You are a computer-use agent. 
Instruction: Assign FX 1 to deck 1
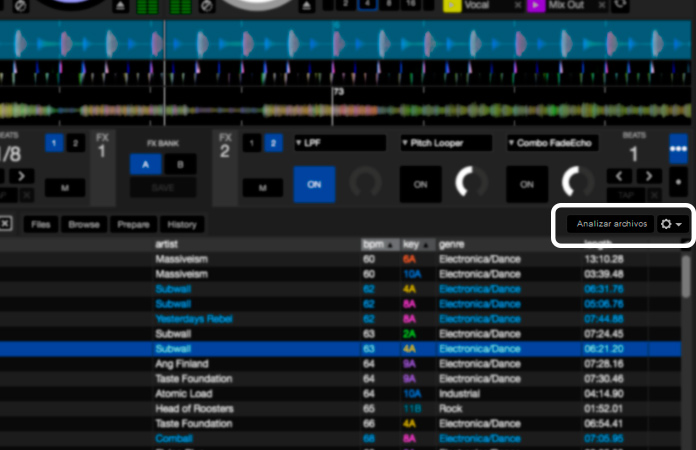click(54, 143)
